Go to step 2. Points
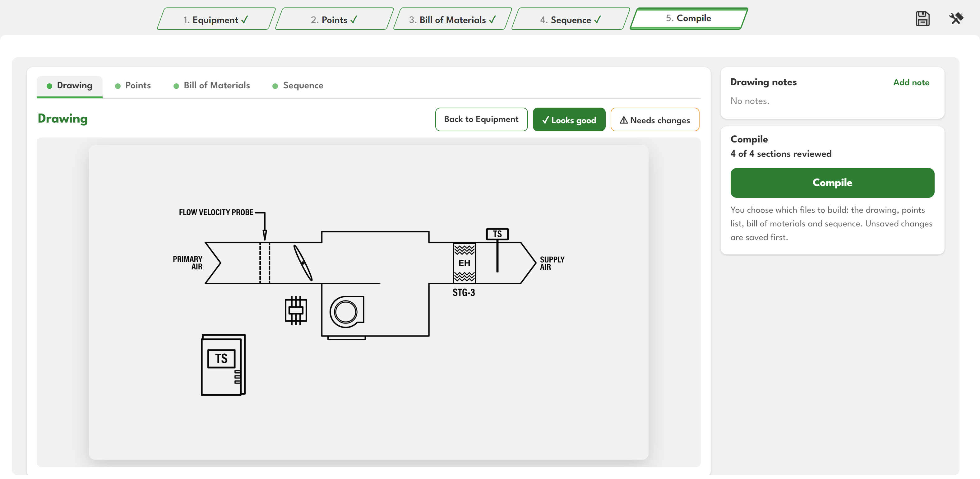980x479 pixels. point(334,19)
